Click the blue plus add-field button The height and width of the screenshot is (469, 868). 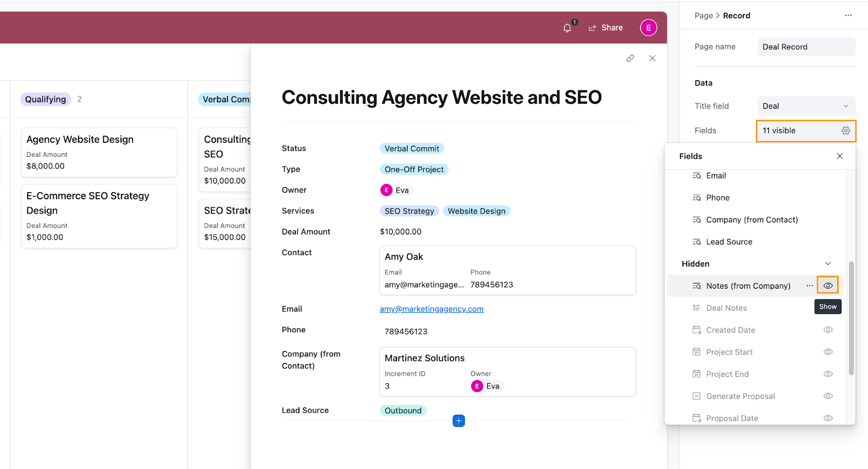(458, 421)
